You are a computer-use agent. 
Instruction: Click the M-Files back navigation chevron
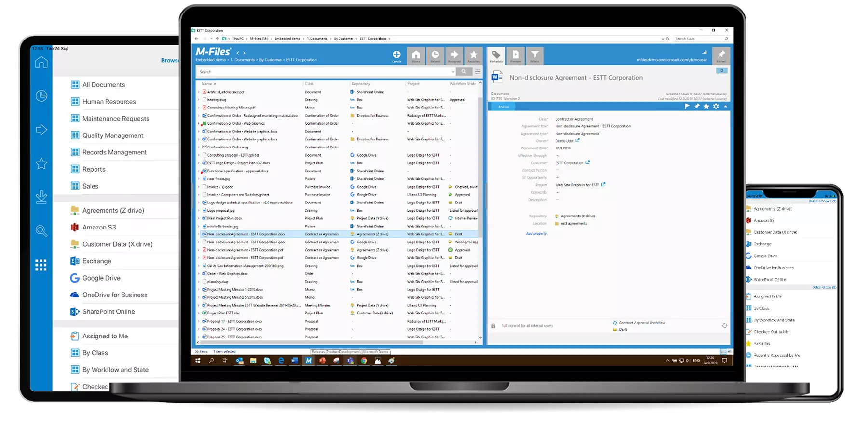[x=238, y=53]
